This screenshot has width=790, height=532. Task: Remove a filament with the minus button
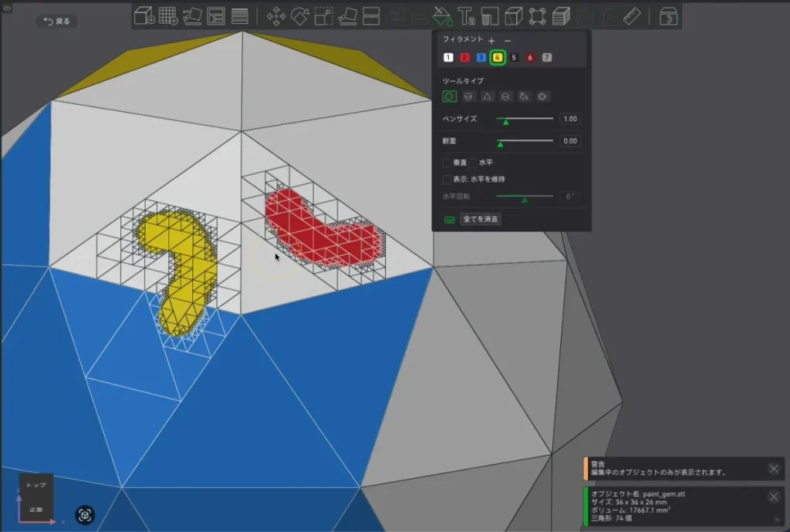coord(508,40)
